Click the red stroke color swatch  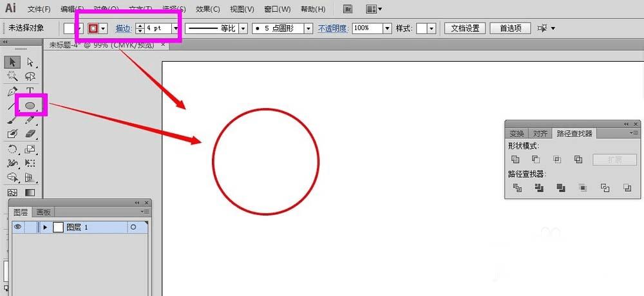[93, 28]
